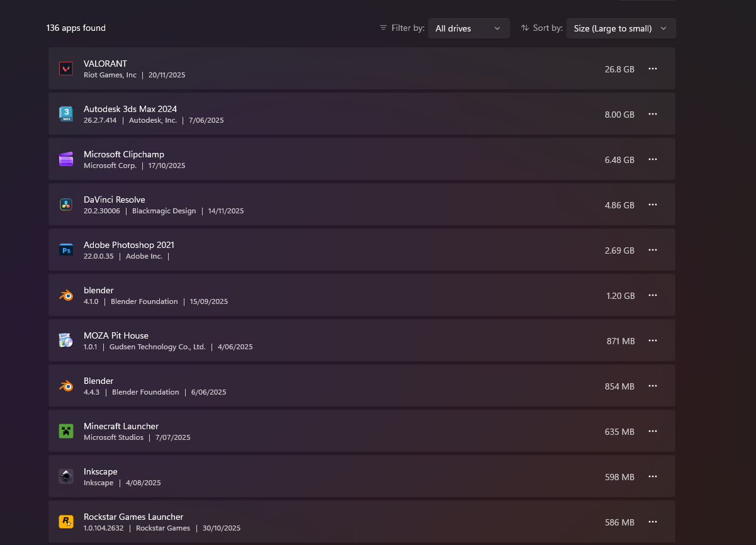Click the MOZA Pit House icon
This screenshot has width=756, height=545.
(66, 340)
